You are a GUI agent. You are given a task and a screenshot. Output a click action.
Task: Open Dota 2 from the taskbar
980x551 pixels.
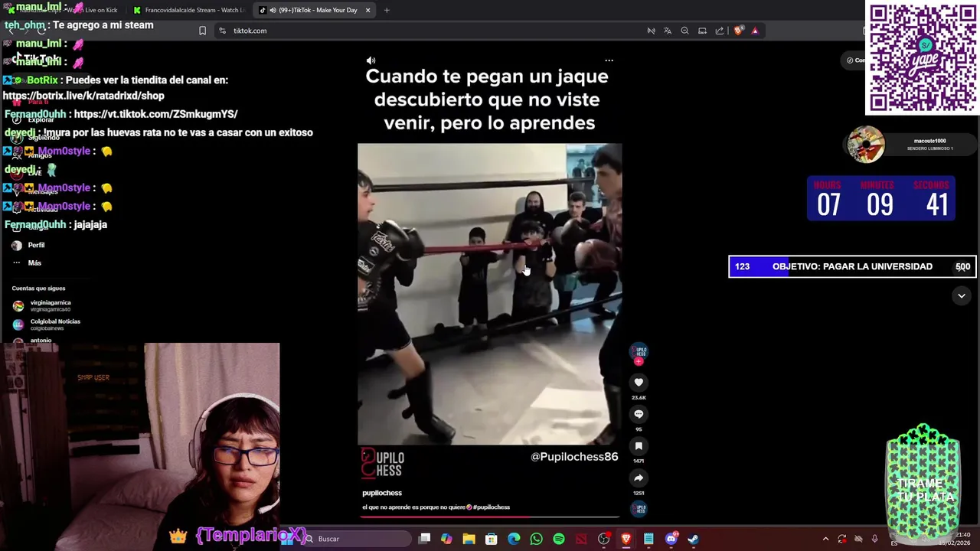coord(581,539)
